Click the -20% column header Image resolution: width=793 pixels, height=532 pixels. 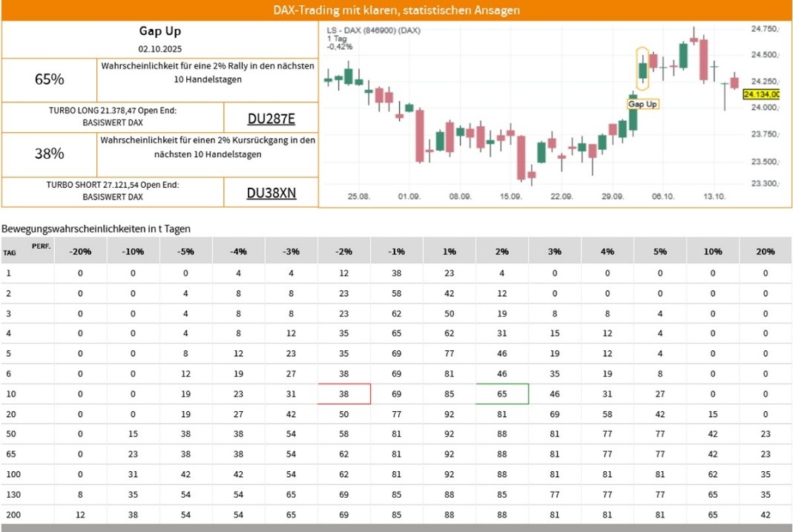tap(80, 252)
